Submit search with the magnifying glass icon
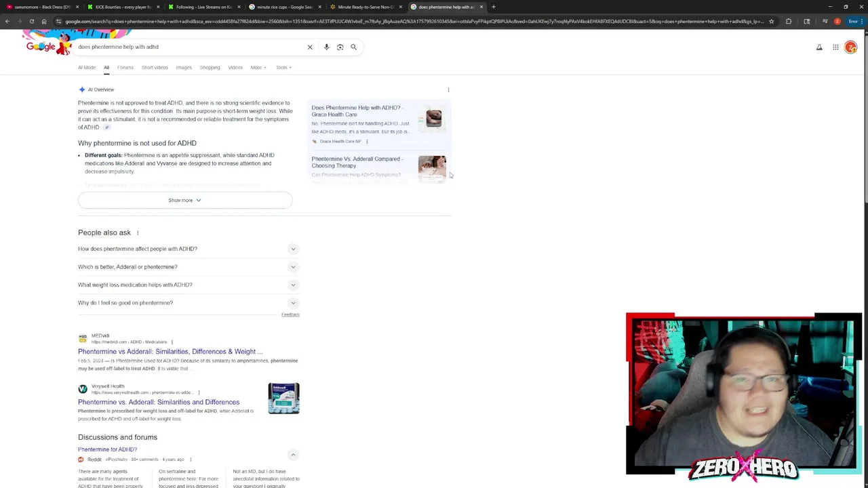The height and width of the screenshot is (488, 868). tap(353, 47)
